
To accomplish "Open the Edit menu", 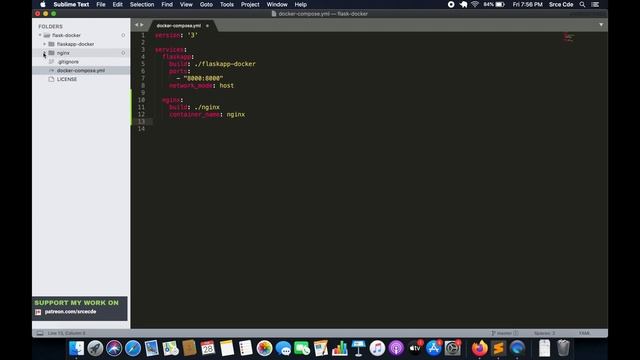I will point(118,4).
